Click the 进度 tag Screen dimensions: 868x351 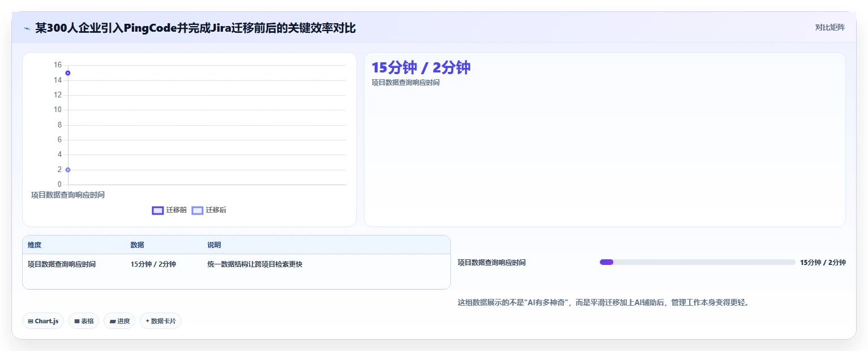pos(119,321)
